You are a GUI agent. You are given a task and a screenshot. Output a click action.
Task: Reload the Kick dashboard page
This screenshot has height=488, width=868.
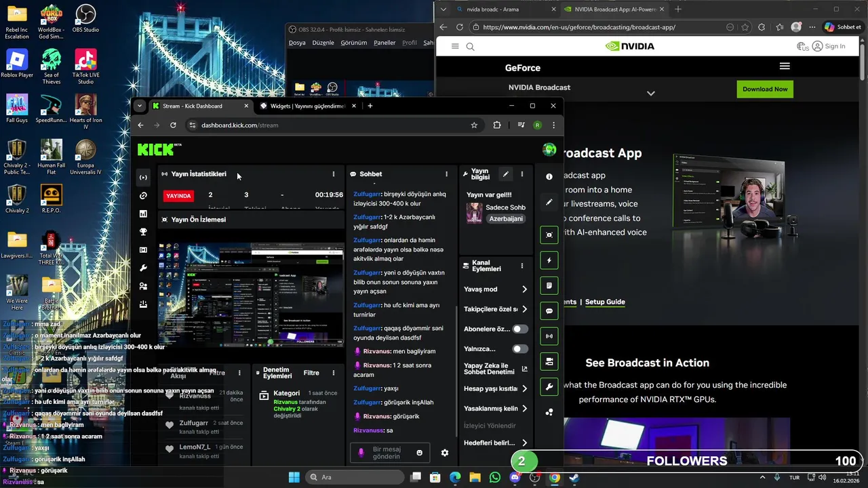tap(173, 125)
